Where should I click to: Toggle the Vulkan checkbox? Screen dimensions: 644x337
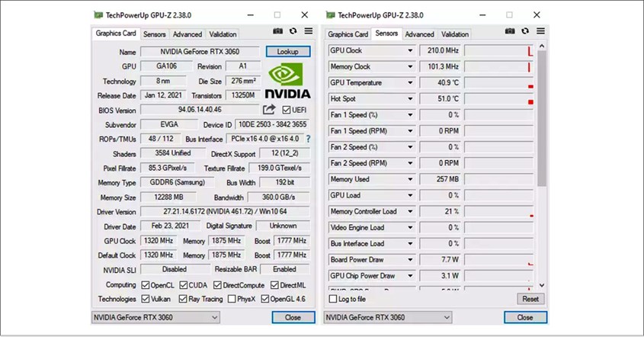click(x=146, y=299)
